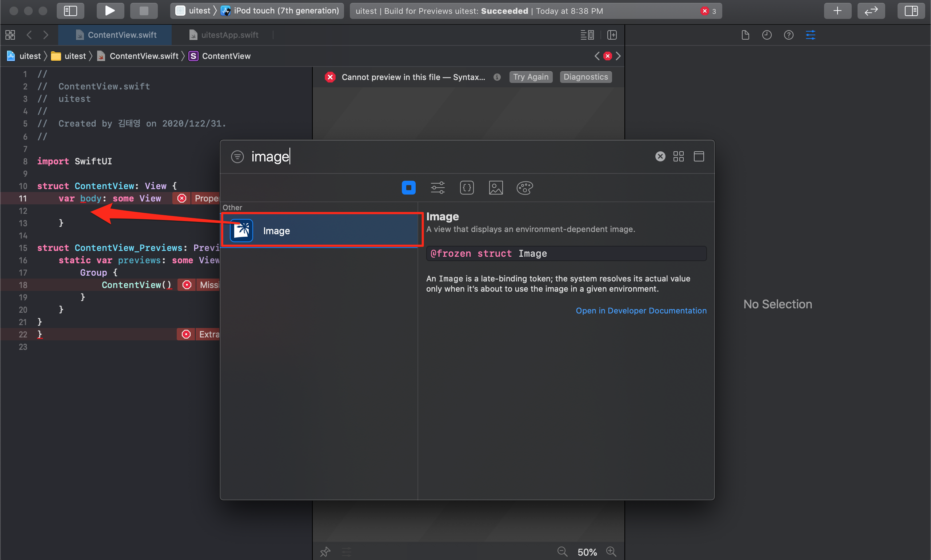Toggle the left navigator sidebar

[x=71, y=11]
